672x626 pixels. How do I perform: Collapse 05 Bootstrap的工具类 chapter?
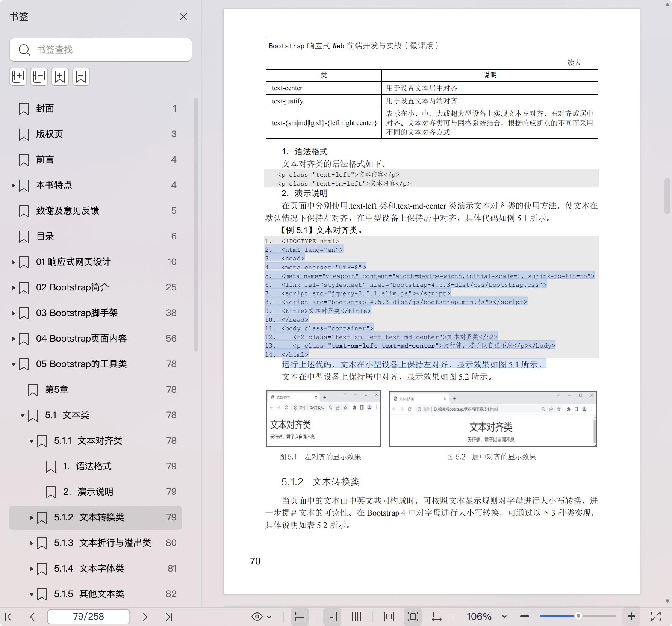(14, 364)
